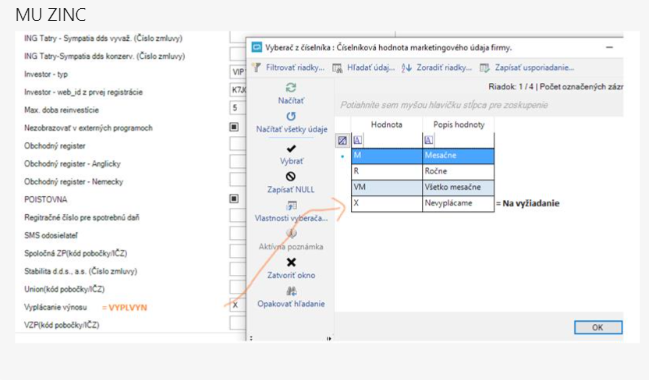
Task: Select the Mesačne cell
Action: [458, 156]
